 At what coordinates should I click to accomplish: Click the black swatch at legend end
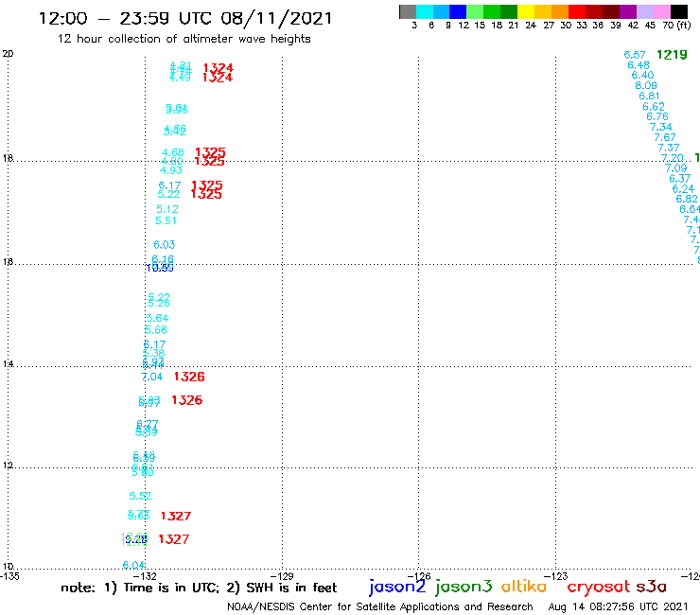click(678, 12)
